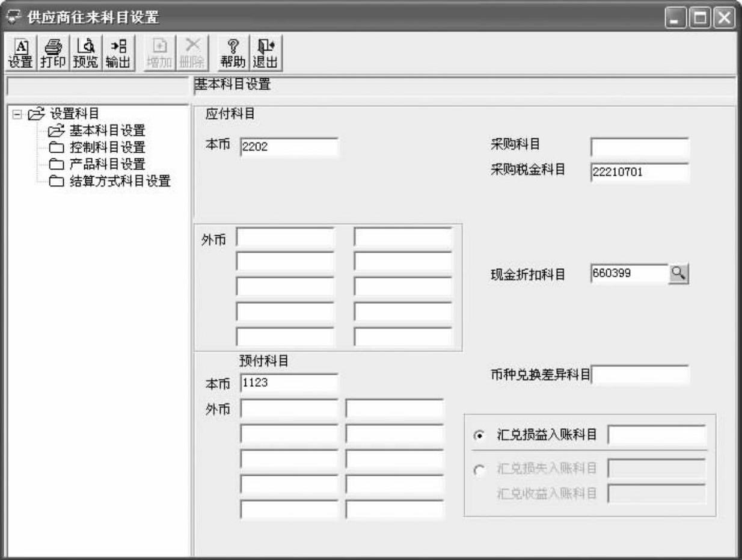Screen dimensions: 742x560
Task: Click the disabled 汇兑损失入账科目 field
Action: [657, 469]
